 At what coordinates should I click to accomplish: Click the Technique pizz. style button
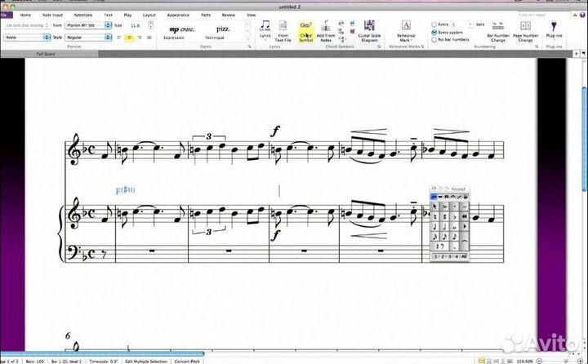(x=214, y=32)
